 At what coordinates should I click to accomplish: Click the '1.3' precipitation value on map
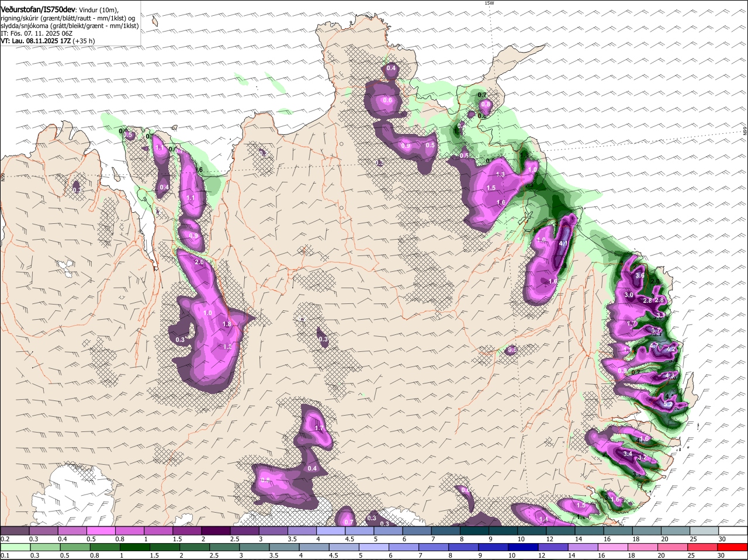point(500,175)
